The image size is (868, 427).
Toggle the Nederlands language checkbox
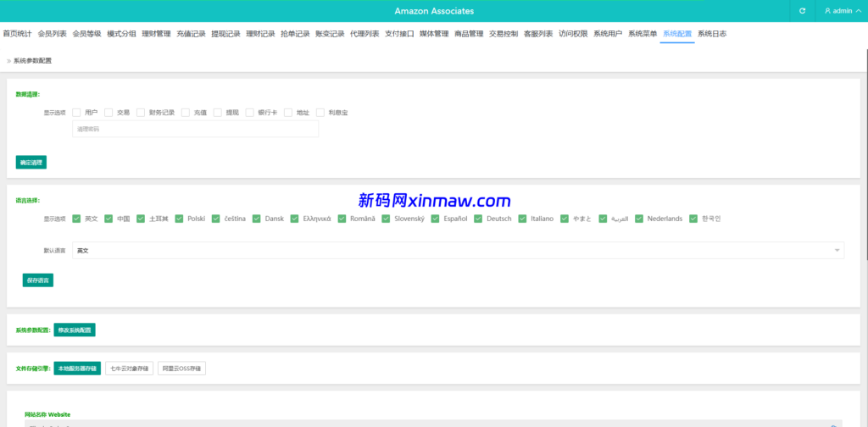click(x=639, y=219)
